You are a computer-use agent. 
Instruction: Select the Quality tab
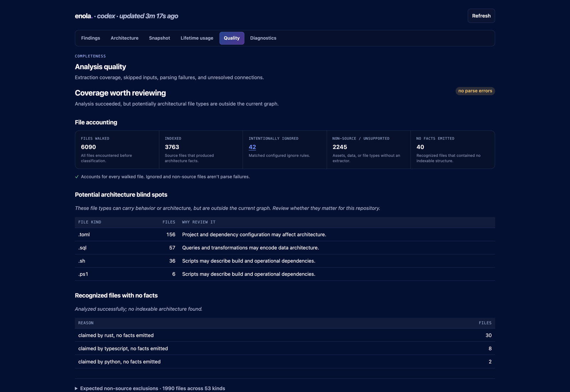pos(232,38)
